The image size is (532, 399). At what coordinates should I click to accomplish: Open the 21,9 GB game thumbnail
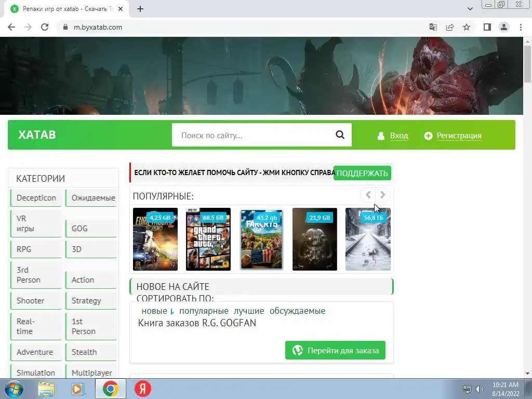point(315,239)
